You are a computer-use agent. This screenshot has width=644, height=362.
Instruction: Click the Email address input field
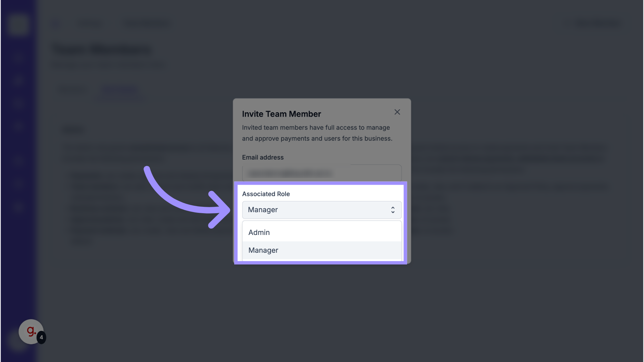(321, 173)
